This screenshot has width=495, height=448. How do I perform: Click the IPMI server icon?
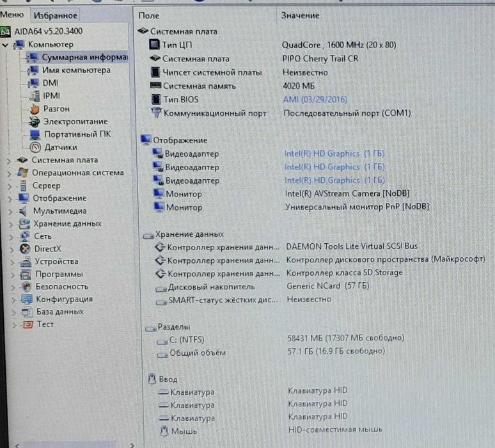coord(34,96)
